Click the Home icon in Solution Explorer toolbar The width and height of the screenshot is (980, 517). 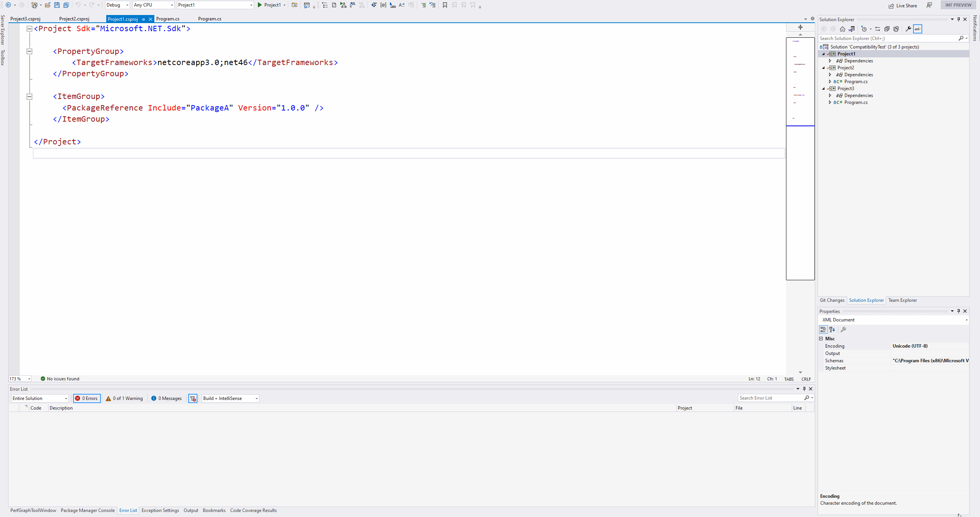pos(842,29)
